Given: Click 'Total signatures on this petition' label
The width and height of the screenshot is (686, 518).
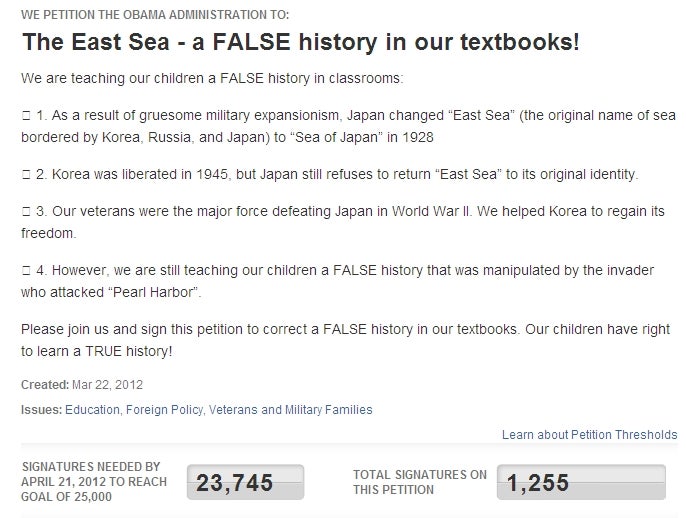Looking at the screenshot, I should click(420, 482).
